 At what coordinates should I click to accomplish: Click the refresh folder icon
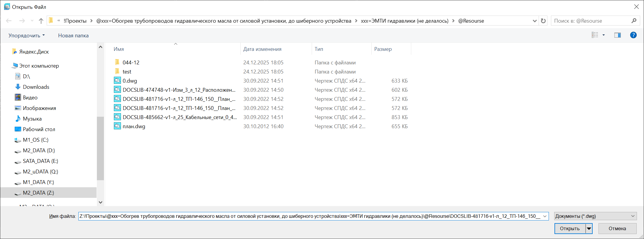(x=543, y=21)
